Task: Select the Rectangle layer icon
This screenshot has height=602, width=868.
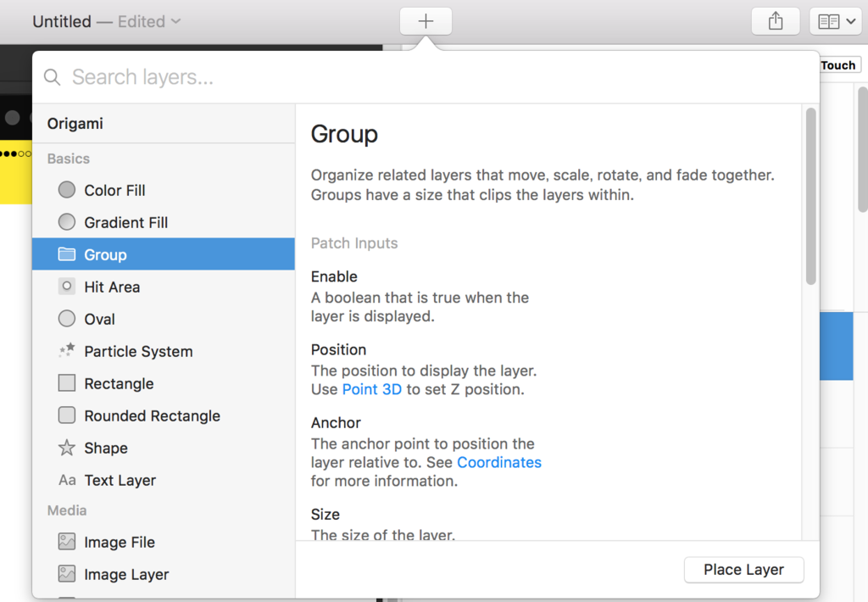Action: coord(66,382)
